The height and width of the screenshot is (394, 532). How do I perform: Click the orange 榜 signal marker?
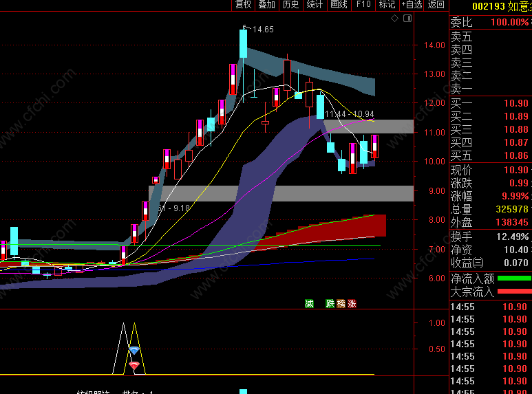tap(341, 303)
